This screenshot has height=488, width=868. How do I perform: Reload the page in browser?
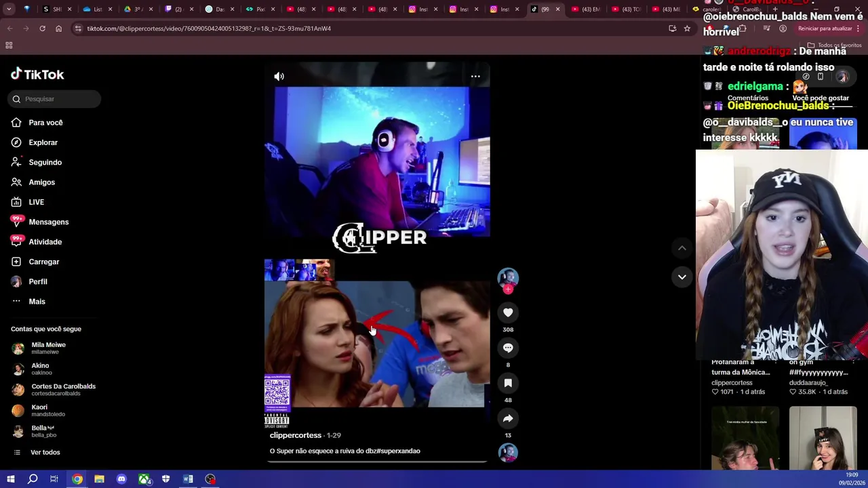click(42, 28)
